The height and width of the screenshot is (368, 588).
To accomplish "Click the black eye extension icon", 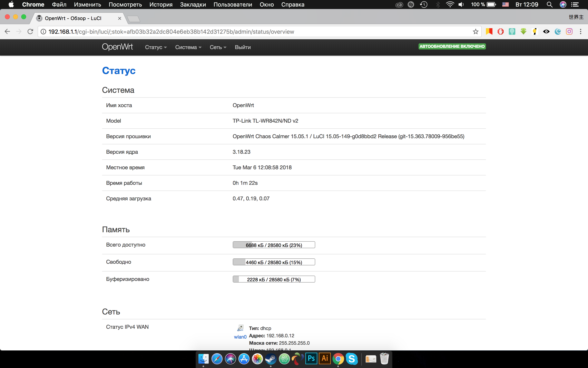I will [546, 32].
